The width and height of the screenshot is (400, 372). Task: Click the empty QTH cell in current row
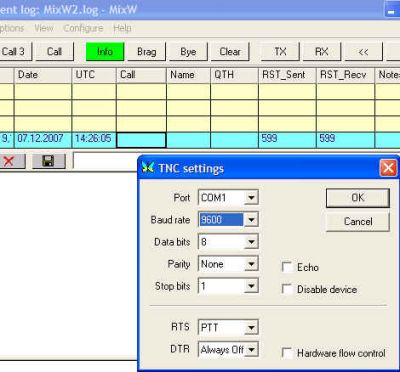coord(235,140)
